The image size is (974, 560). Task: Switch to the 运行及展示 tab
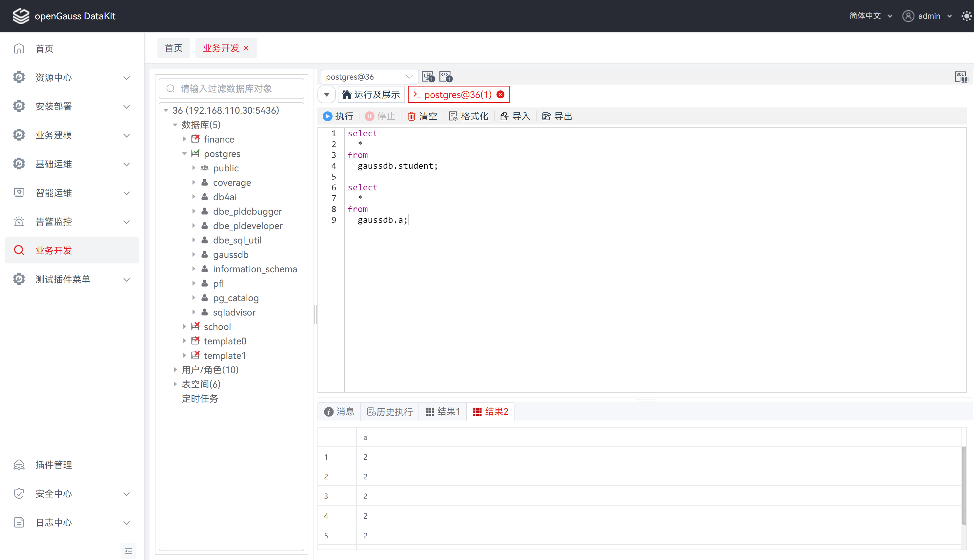371,95
